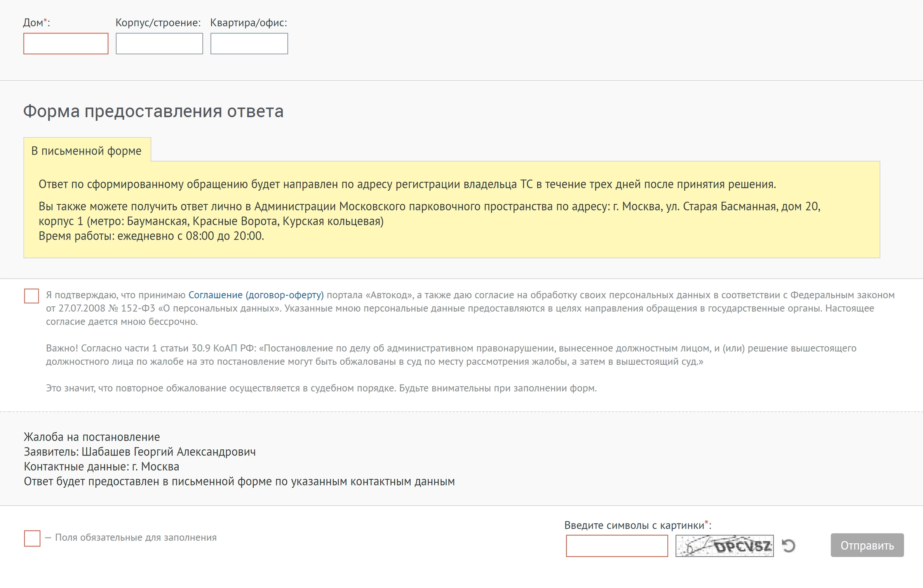Screen dimensions: 923x588
Task: Check the agreement consent checkbox
Action: click(x=31, y=296)
